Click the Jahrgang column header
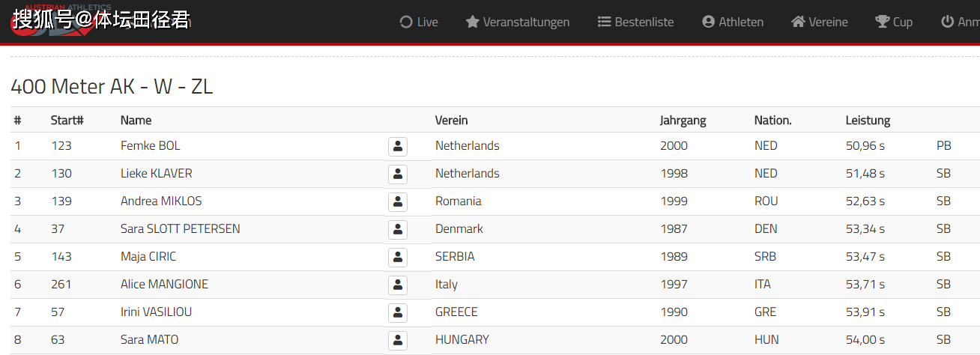The width and height of the screenshot is (980, 355). click(x=683, y=120)
